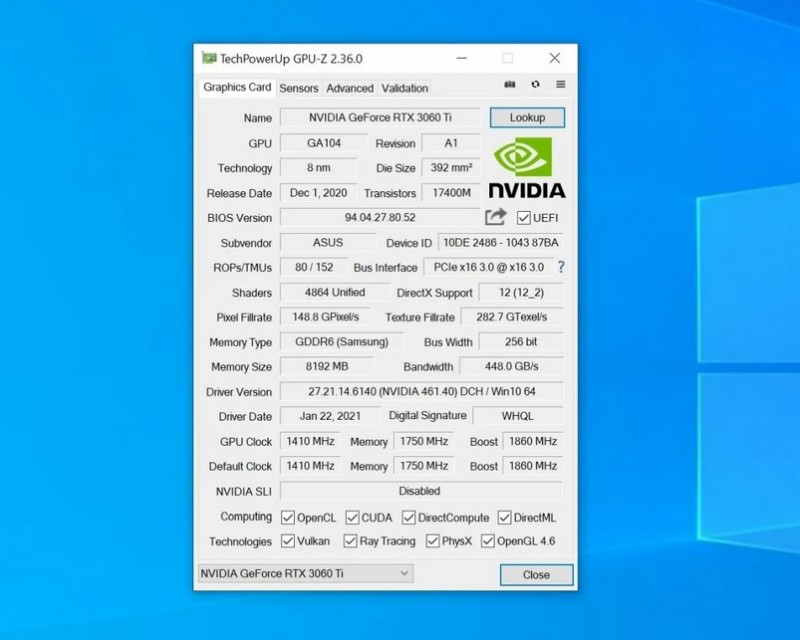Toggle the Ray Tracing checkbox
Image resolution: width=800 pixels, height=640 pixels.
(x=350, y=541)
